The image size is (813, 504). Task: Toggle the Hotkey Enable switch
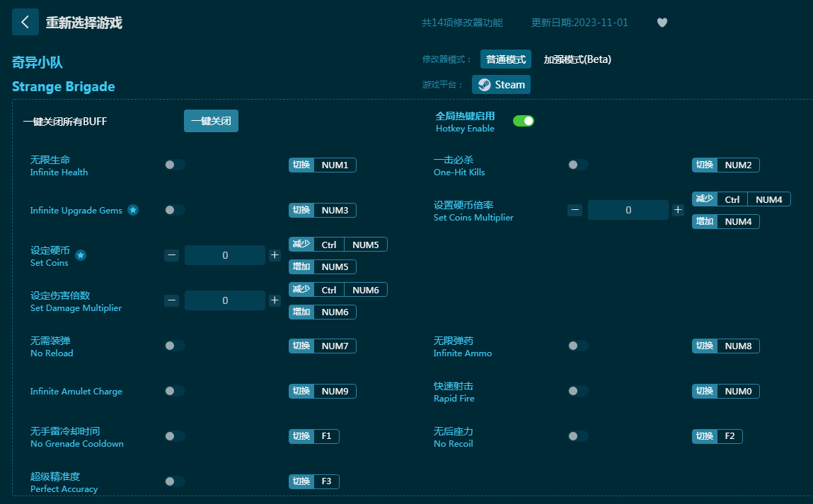click(x=523, y=121)
